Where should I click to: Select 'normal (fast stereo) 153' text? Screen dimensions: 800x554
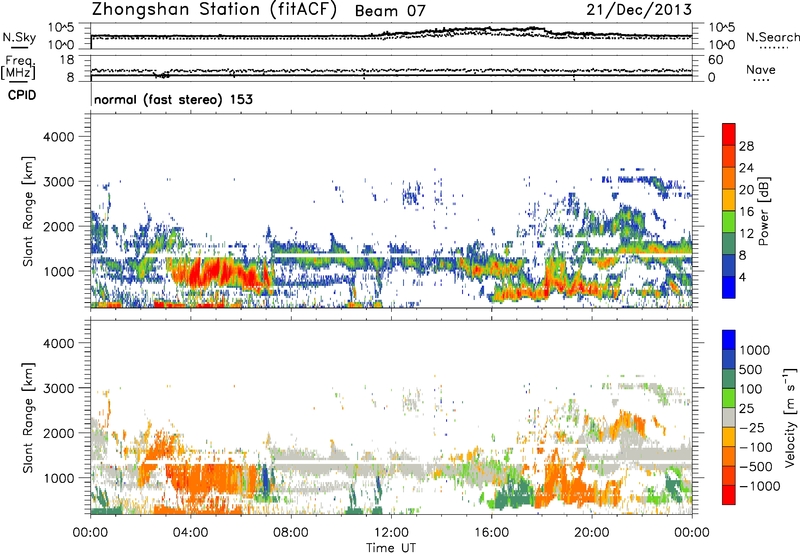(x=173, y=99)
